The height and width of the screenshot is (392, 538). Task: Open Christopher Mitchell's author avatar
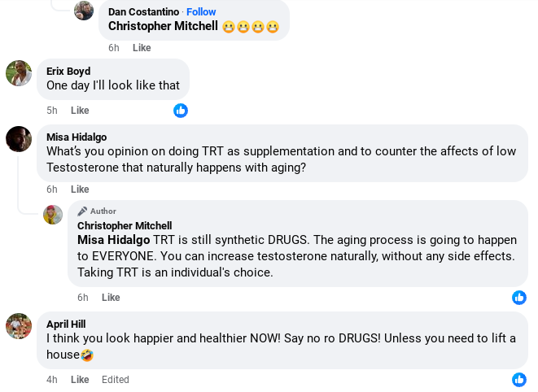click(x=53, y=215)
